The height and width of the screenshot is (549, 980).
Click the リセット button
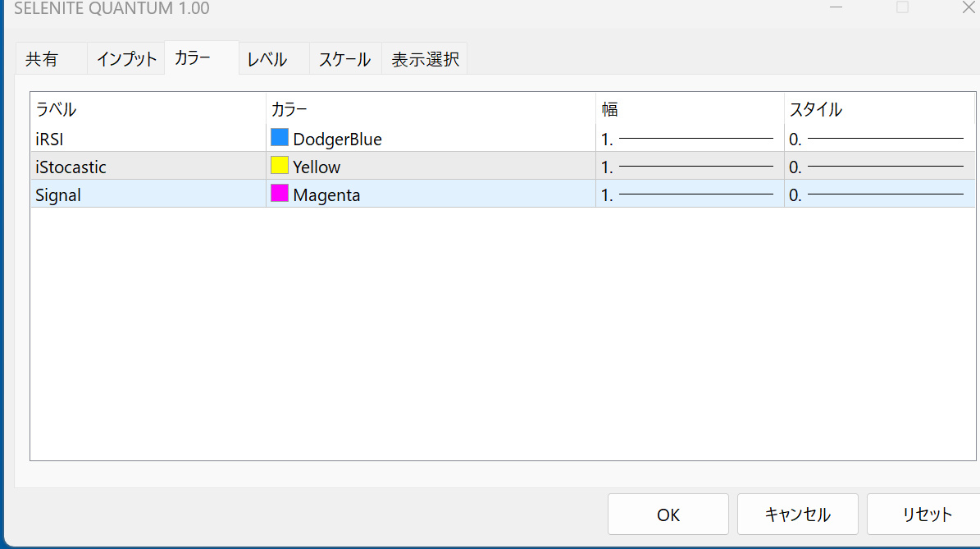(927, 515)
